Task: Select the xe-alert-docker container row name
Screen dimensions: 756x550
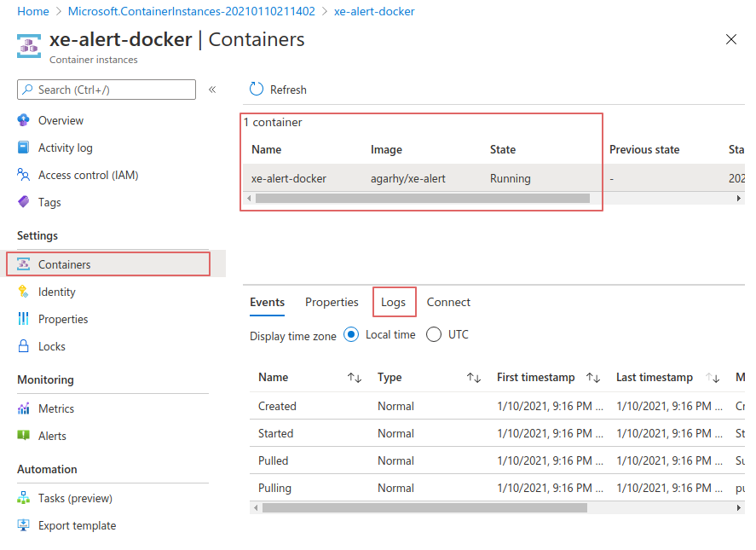Action: point(289,178)
